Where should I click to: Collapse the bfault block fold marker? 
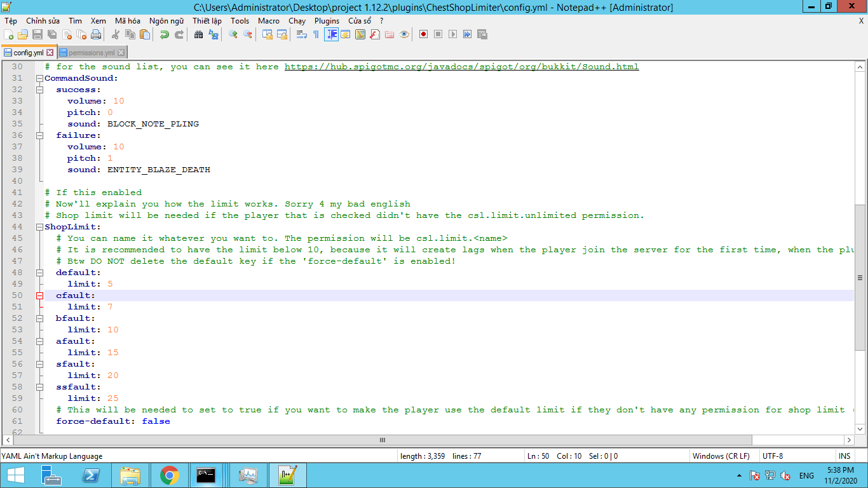(39, 318)
